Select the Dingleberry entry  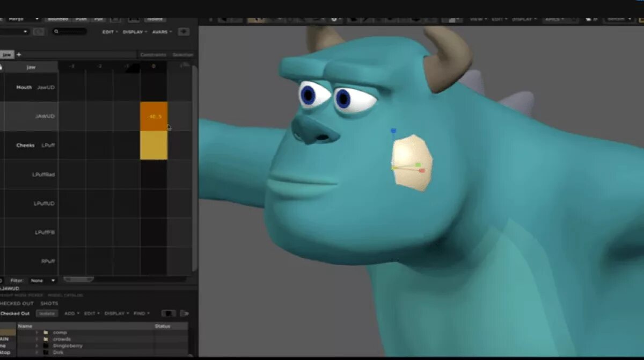[x=68, y=345]
